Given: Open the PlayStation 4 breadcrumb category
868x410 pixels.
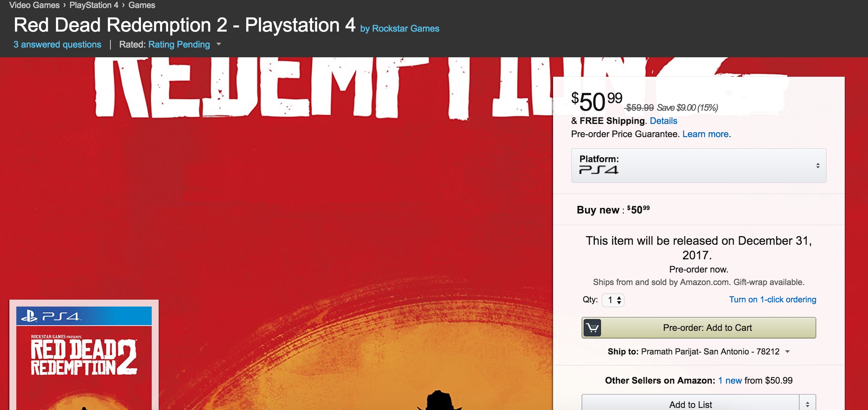Looking at the screenshot, I should (94, 5).
